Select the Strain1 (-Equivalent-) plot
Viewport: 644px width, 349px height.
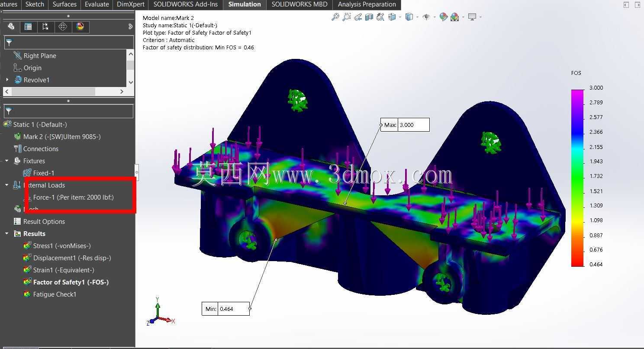64,270
